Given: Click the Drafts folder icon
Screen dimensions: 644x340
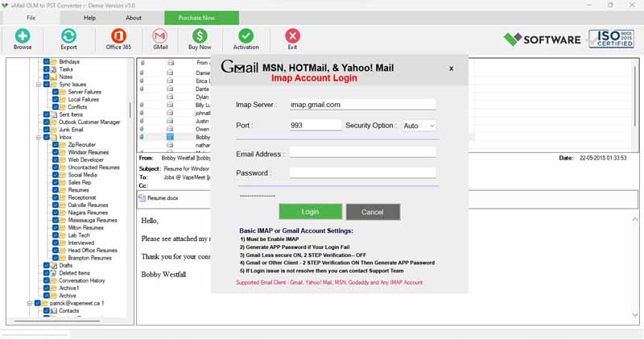Looking at the screenshot, I should click(x=53, y=266).
